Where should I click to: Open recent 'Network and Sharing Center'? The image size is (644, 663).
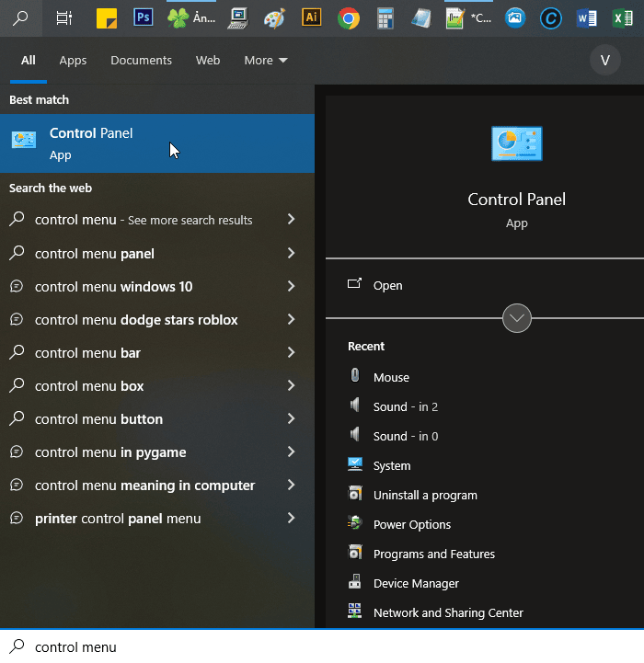tap(448, 612)
